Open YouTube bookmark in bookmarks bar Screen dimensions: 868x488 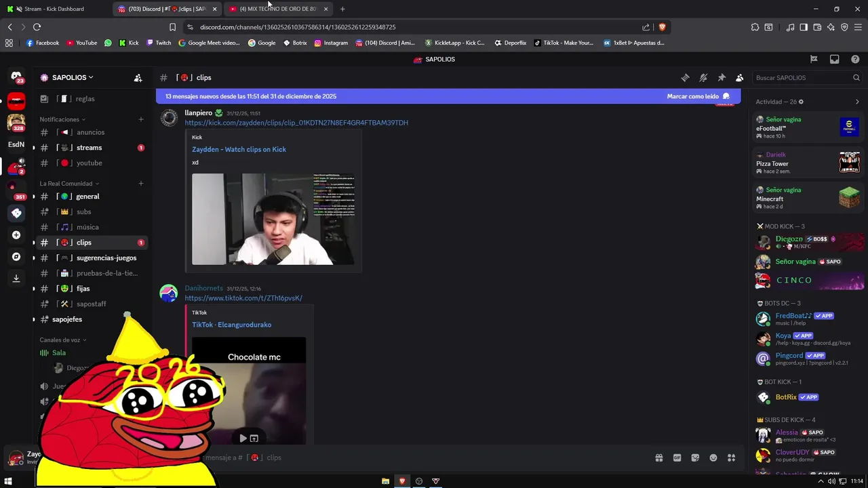[x=82, y=43]
